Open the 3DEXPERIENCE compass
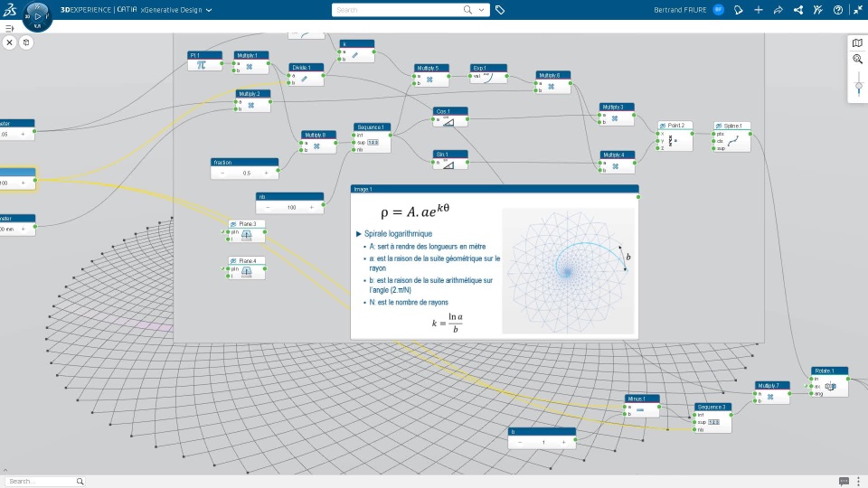868x488 pixels. pyautogui.click(x=37, y=16)
